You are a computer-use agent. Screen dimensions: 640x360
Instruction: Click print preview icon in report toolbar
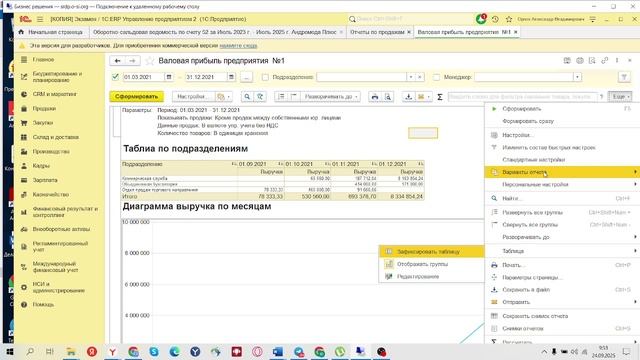click(388, 97)
